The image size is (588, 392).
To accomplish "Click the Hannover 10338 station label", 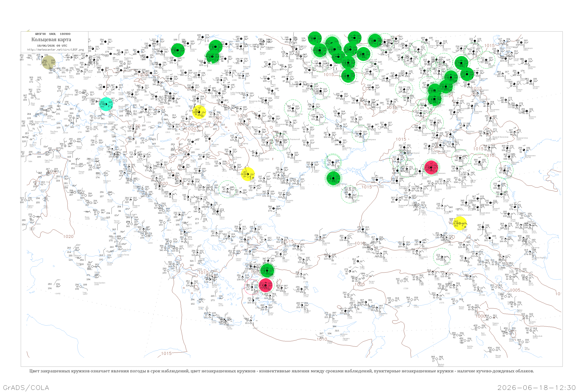I will click(111, 48).
